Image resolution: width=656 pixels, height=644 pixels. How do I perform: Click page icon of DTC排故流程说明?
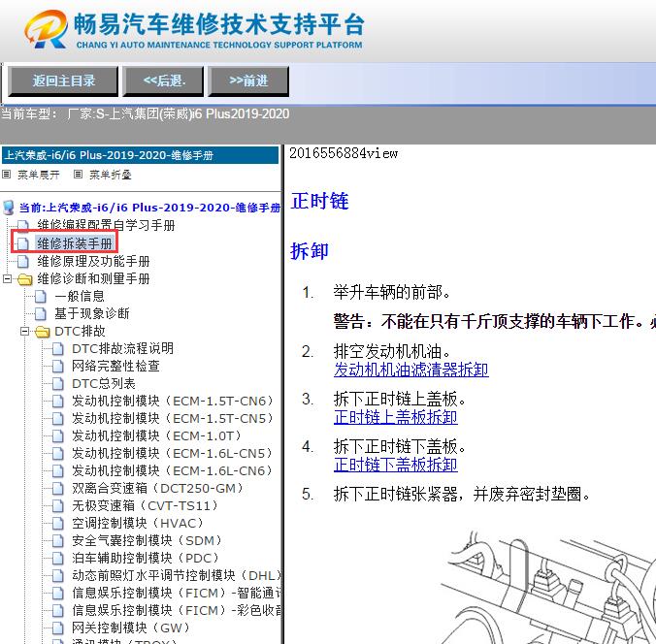(x=58, y=349)
